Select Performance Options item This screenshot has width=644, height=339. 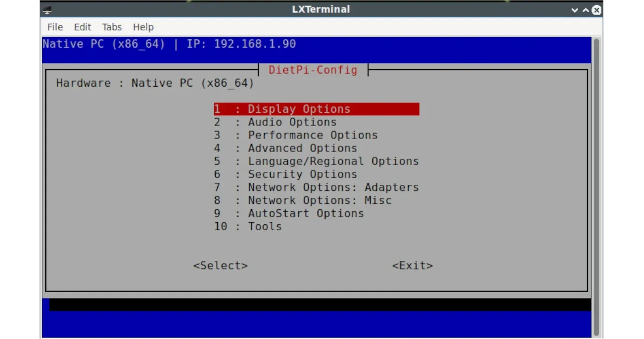point(312,135)
